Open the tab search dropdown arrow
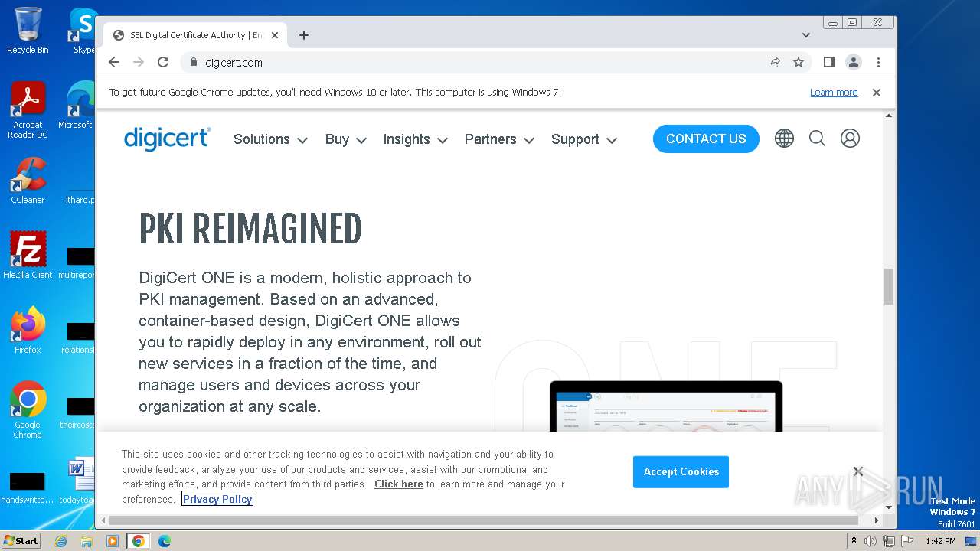This screenshot has height=551, width=980. (x=806, y=35)
